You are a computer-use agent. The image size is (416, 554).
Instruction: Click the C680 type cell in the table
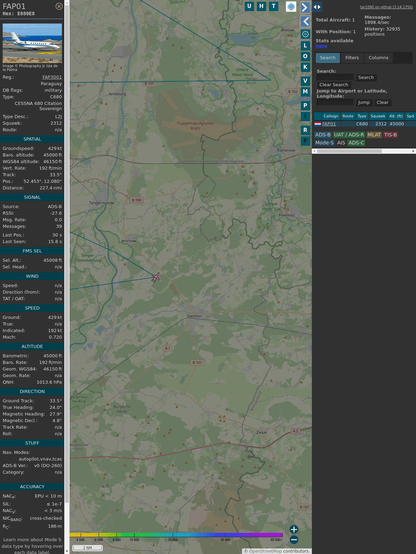pyautogui.click(x=362, y=124)
